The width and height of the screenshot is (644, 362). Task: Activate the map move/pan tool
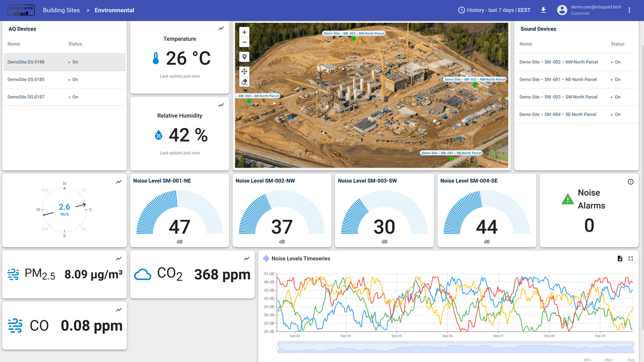[x=244, y=71]
